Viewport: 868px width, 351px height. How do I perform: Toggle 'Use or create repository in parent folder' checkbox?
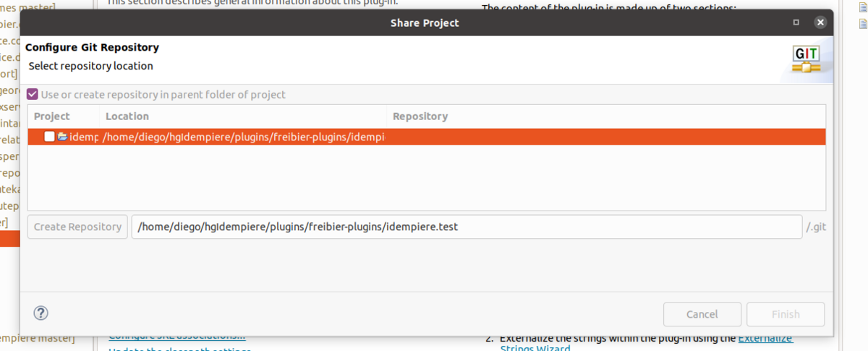pos(32,95)
